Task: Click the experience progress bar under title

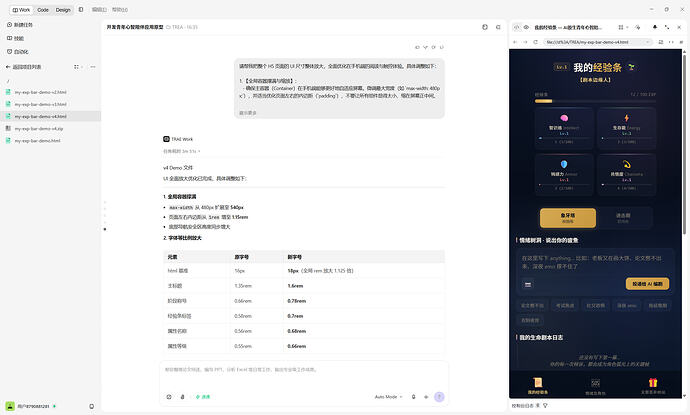Action: pyautogui.click(x=595, y=101)
